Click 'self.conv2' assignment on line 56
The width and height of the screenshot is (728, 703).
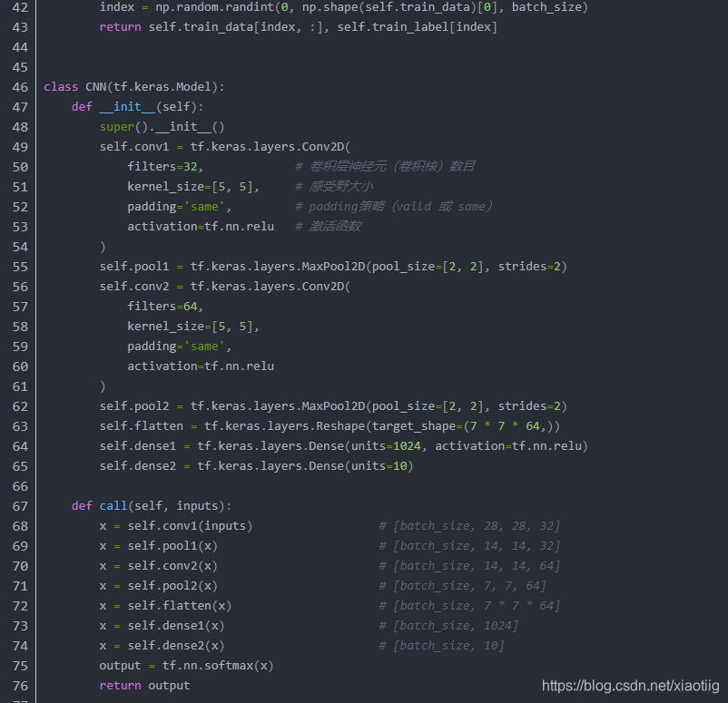pyautogui.click(x=134, y=287)
